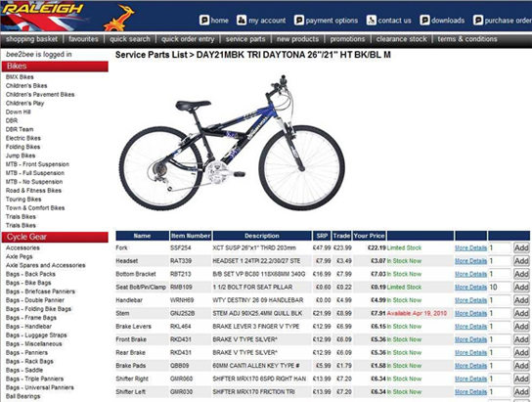Add the Stem GNJ252B to basket
This screenshot has height=402, width=532.
521,313
